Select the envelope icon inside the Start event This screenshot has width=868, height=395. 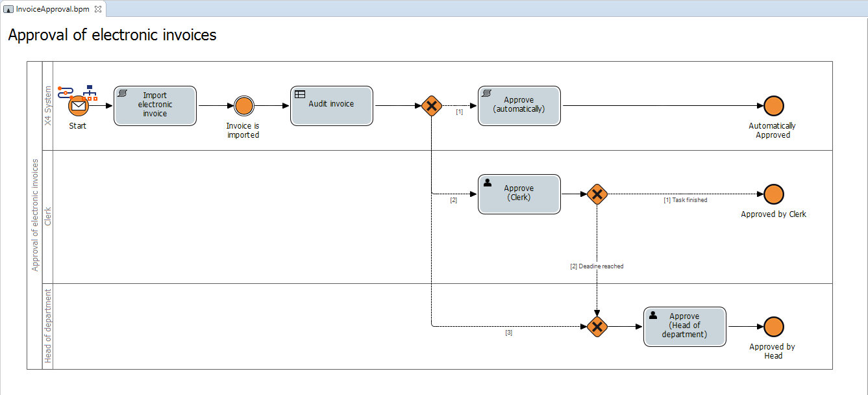click(x=78, y=105)
